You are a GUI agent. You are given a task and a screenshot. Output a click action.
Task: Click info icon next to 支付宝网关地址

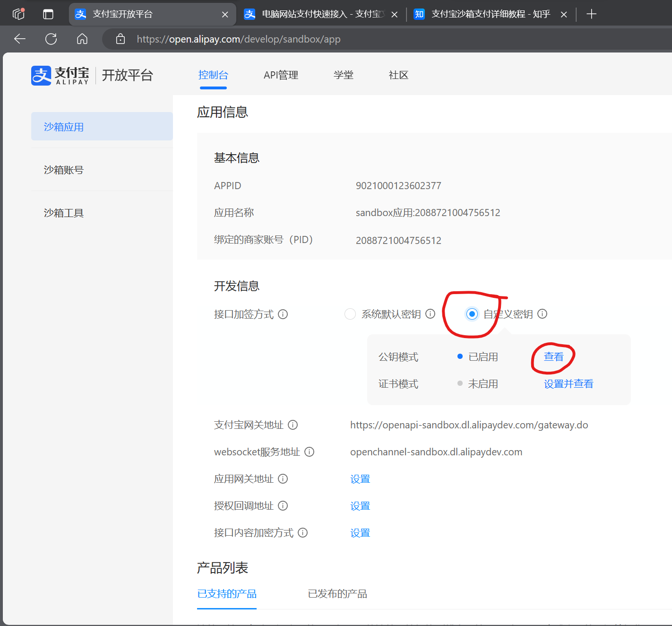tap(293, 425)
